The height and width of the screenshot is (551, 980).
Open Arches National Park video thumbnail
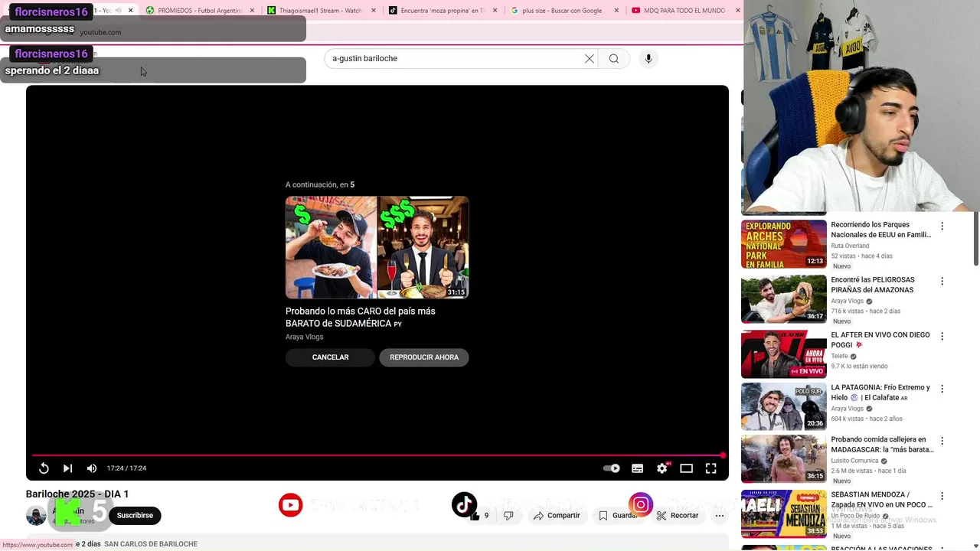[784, 244]
